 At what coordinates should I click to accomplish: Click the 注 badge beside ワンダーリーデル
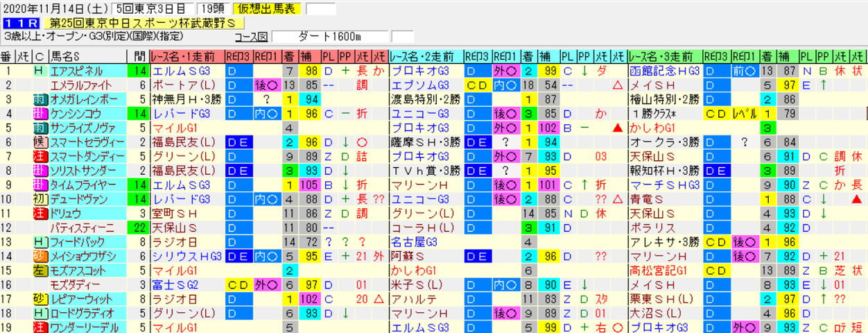40,327
